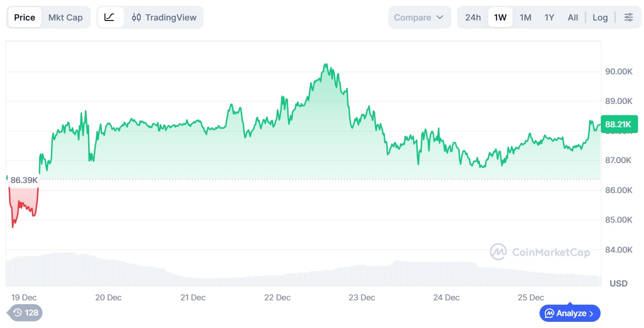The image size is (644, 328).
Task: Click the 90.00K axis label
Action: coord(618,72)
